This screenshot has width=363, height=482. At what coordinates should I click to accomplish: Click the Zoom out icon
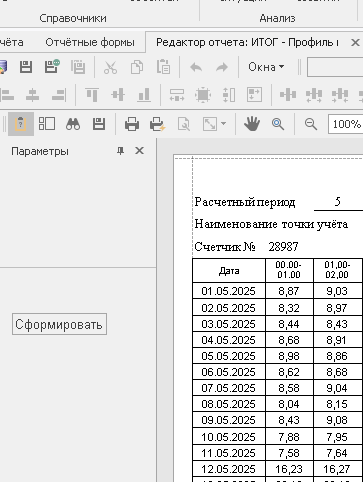click(x=311, y=124)
